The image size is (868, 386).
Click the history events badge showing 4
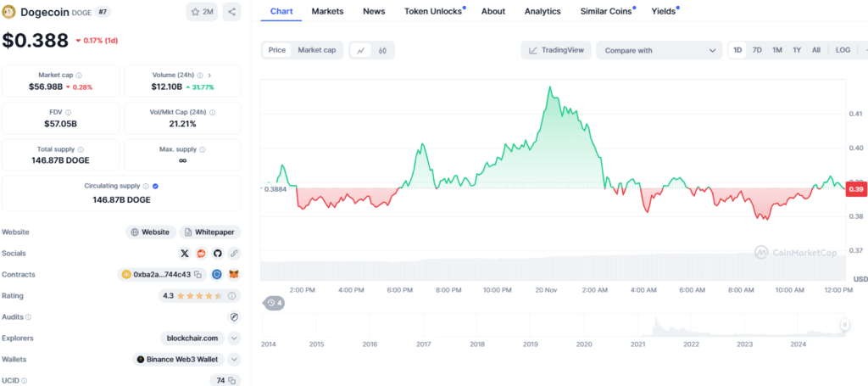pos(274,303)
